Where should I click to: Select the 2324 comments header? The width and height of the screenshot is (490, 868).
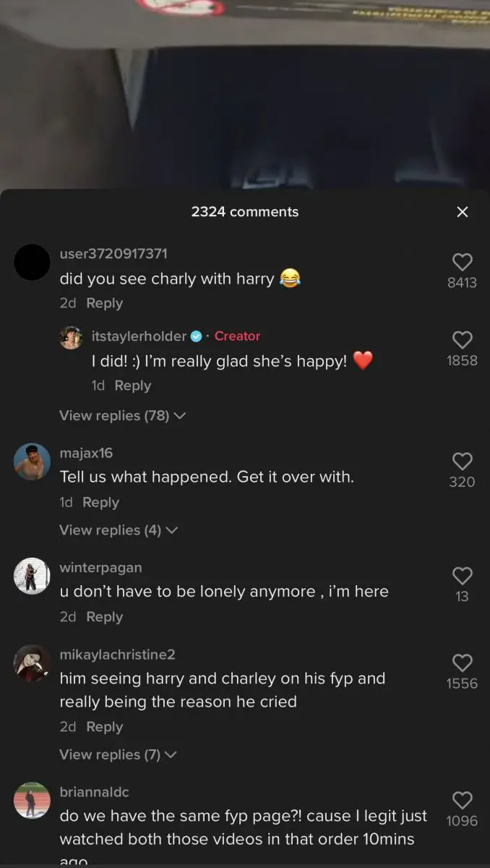pyautogui.click(x=245, y=212)
